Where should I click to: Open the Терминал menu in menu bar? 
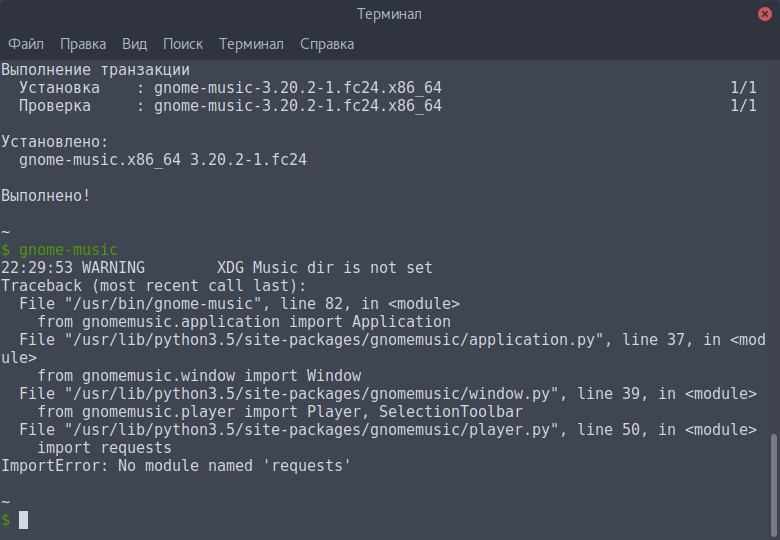[251, 44]
